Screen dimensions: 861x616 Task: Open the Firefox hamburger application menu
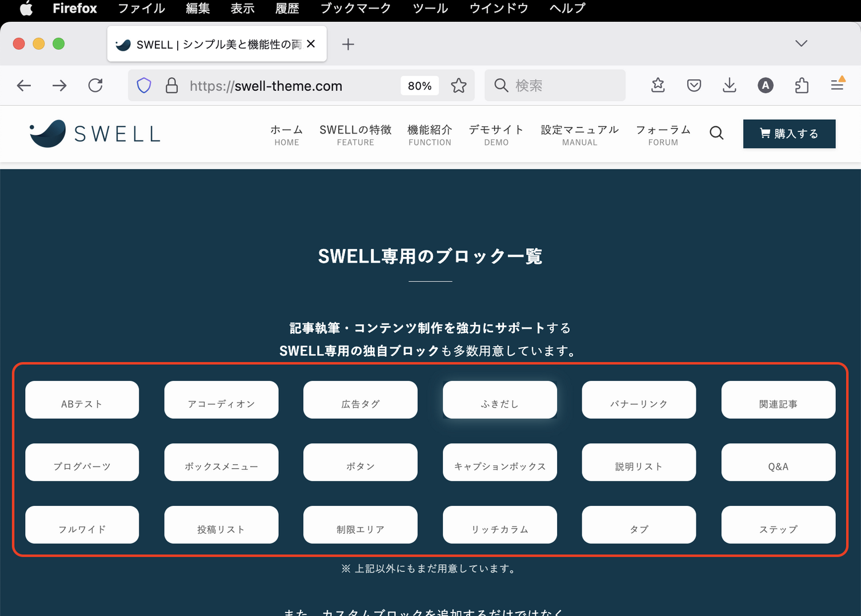838,85
